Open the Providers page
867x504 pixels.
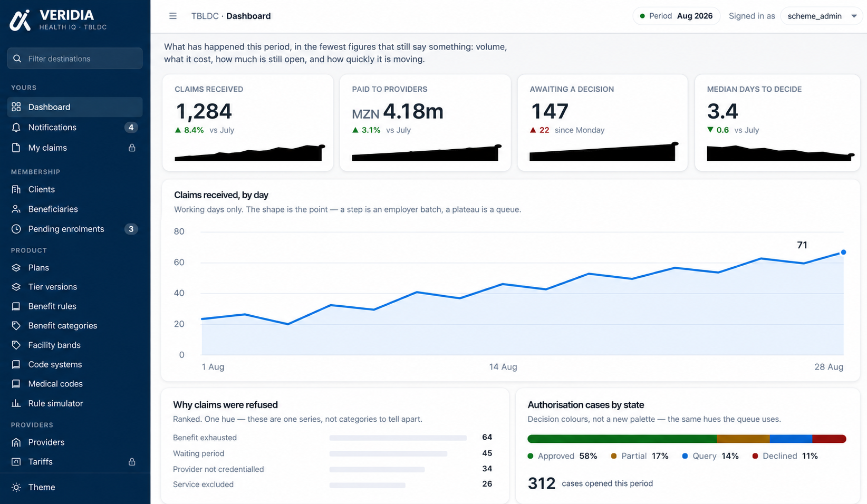point(75,442)
